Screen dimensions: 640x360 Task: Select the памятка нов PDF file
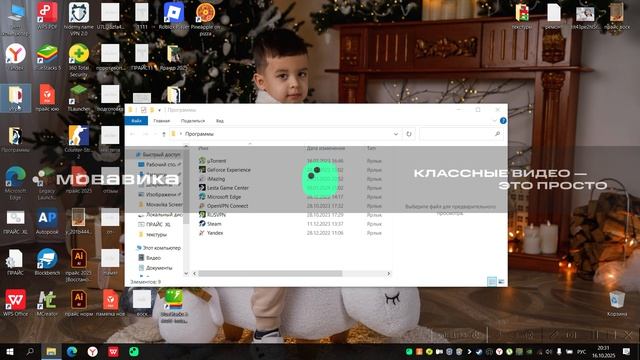tap(110, 302)
